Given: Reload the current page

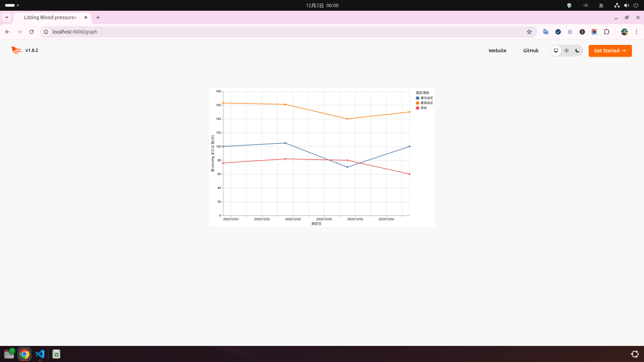Looking at the screenshot, I should click(32, 32).
